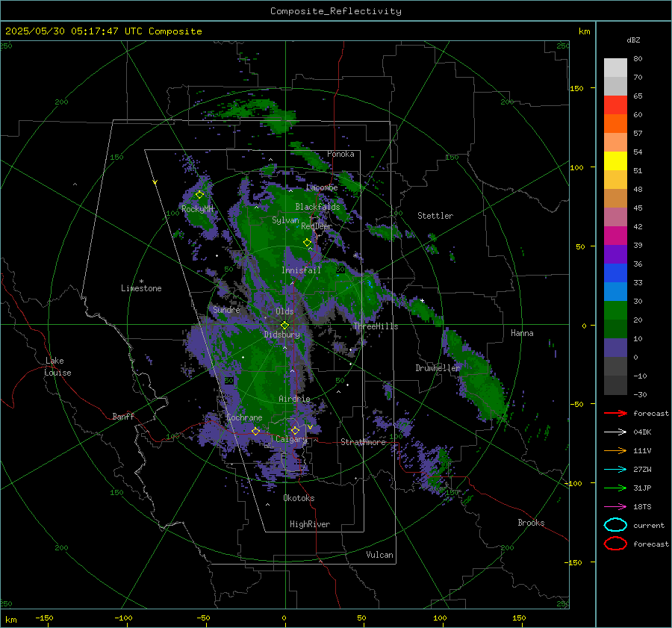Click the yellow diamond marker at RockyMH

(x=199, y=195)
